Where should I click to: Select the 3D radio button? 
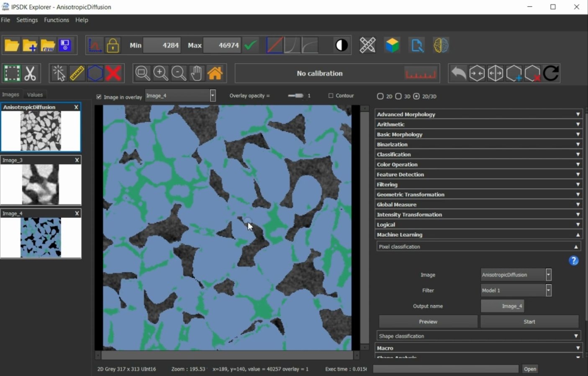[398, 96]
